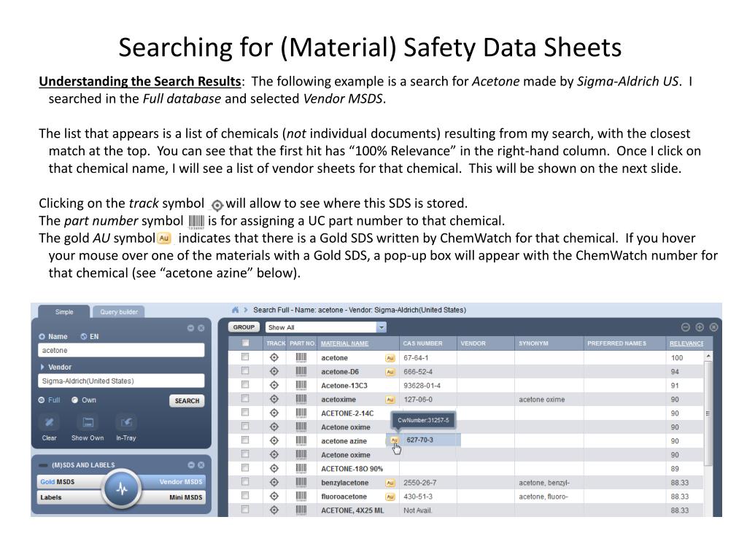Click barcode icon in acetone azine row
Viewport: 747px width, 560px height.
pyautogui.click(x=301, y=441)
